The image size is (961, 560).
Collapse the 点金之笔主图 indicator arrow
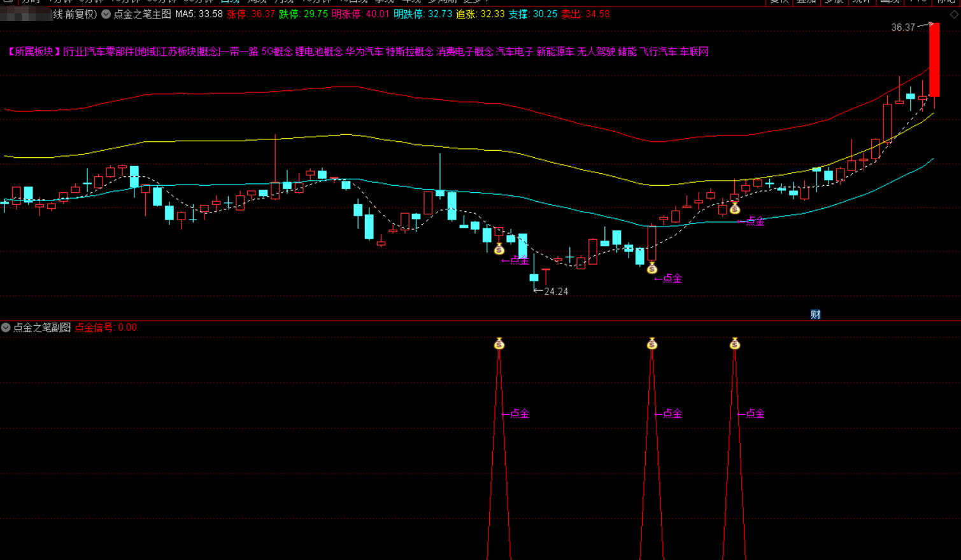[106, 14]
